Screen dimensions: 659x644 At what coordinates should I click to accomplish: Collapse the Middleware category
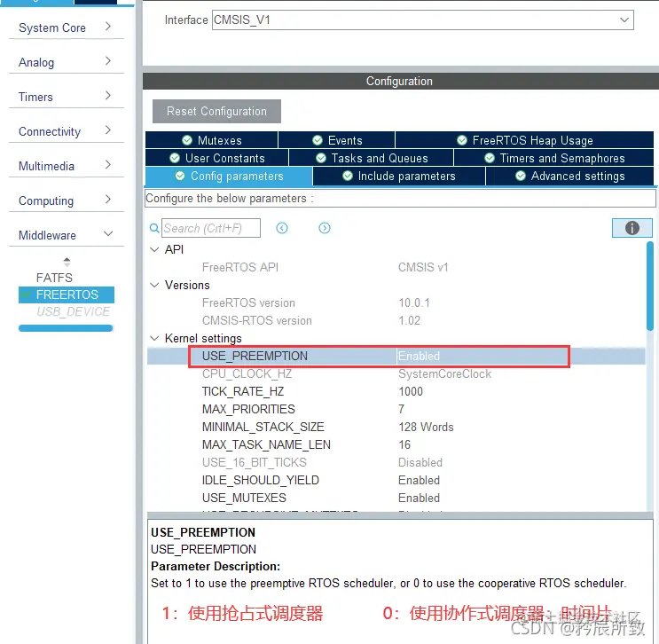click(x=67, y=235)
